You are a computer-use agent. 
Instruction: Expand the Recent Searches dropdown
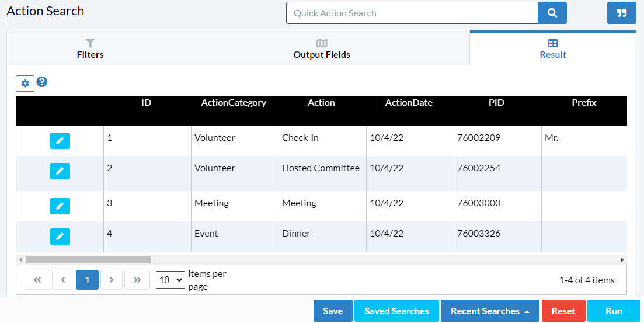490,311
